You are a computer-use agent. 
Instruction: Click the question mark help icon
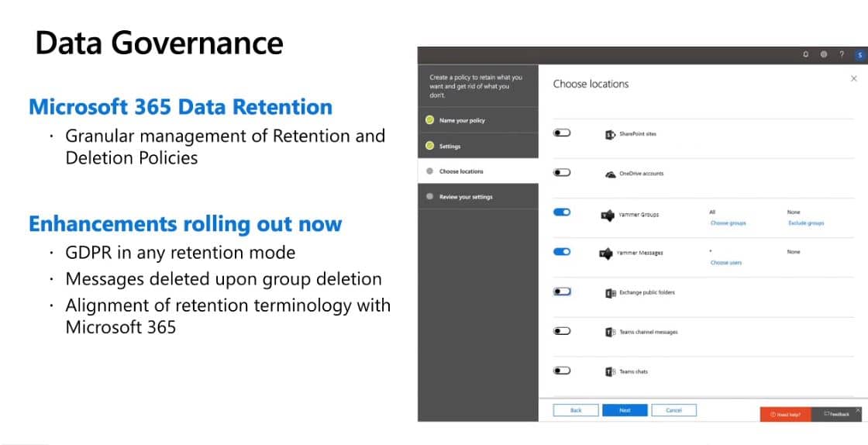[x=842, y=55]
